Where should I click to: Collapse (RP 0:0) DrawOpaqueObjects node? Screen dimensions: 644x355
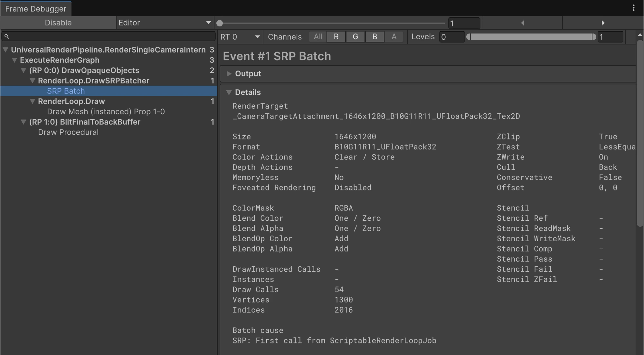point(24,71)
